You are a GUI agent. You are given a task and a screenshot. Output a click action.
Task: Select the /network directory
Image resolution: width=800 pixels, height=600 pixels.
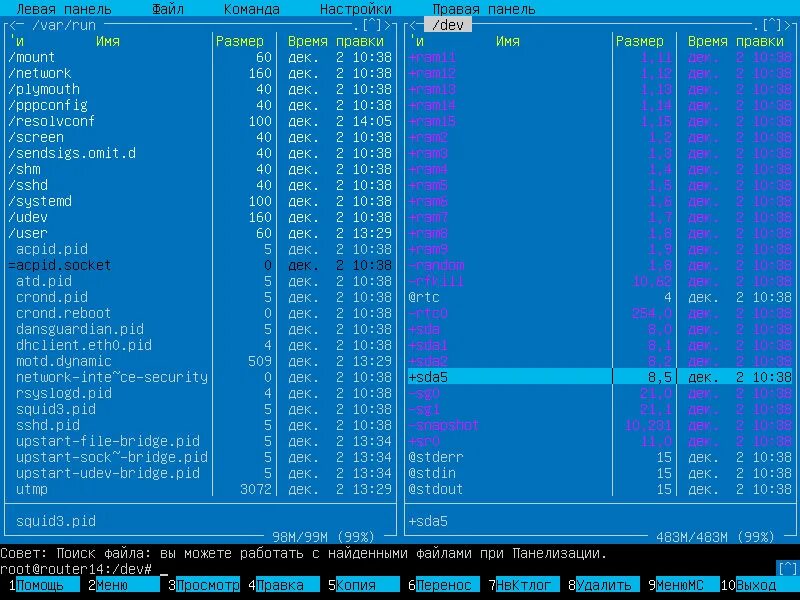[x=200, y=73]
